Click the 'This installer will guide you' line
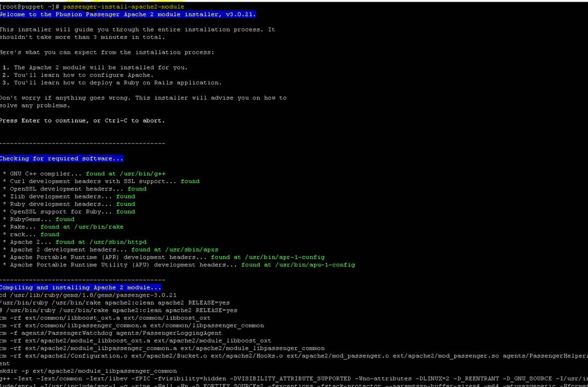This screenshot has height=387, width=588. (137, 29)
